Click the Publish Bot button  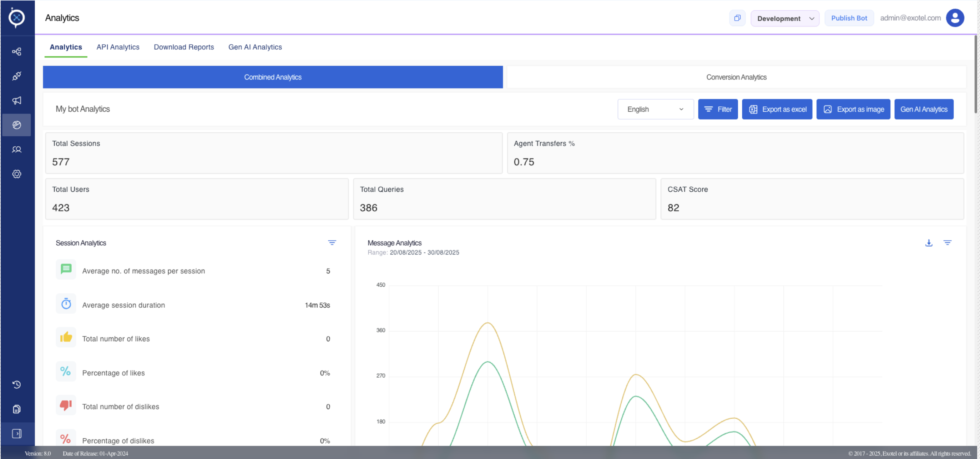click(x=849, y=18)
